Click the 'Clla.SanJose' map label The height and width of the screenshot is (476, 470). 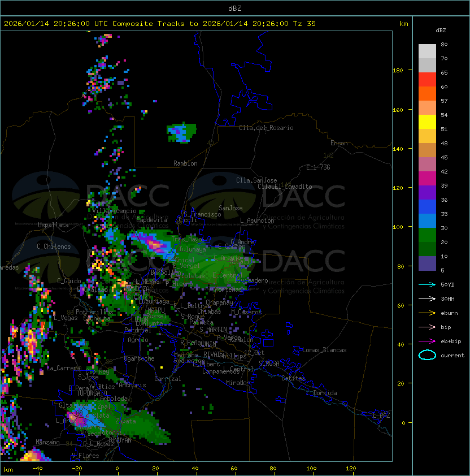click(256, 180)
